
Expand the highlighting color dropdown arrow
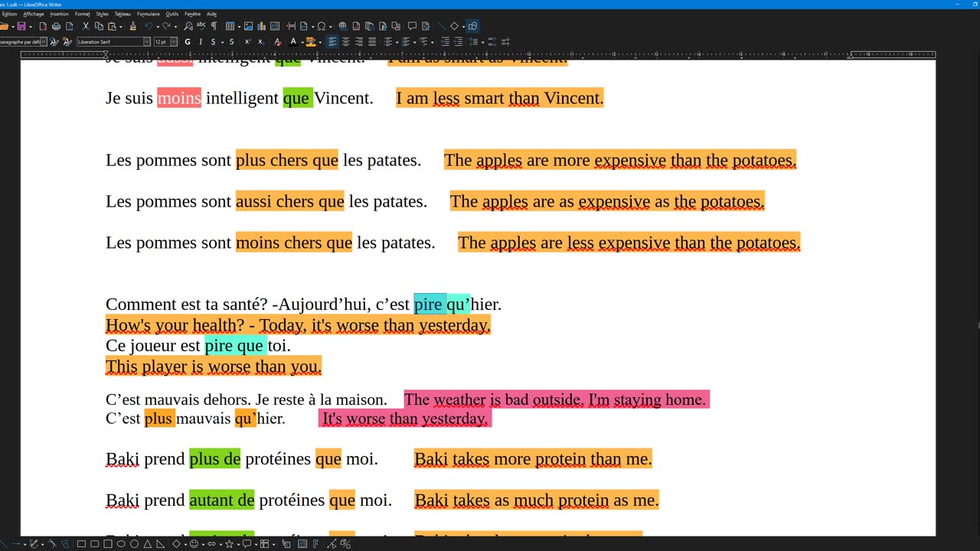pos(319,42)
